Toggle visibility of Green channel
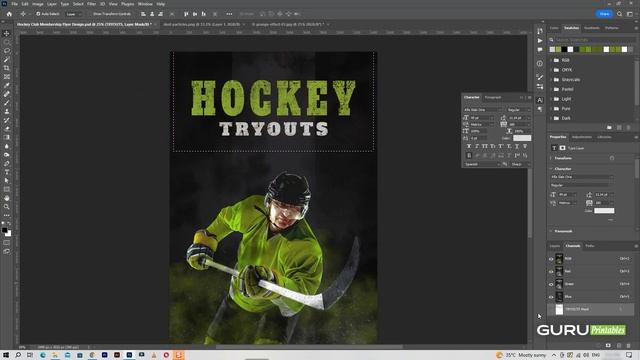This screenshot has width=640, height=360. coord(551,284)
